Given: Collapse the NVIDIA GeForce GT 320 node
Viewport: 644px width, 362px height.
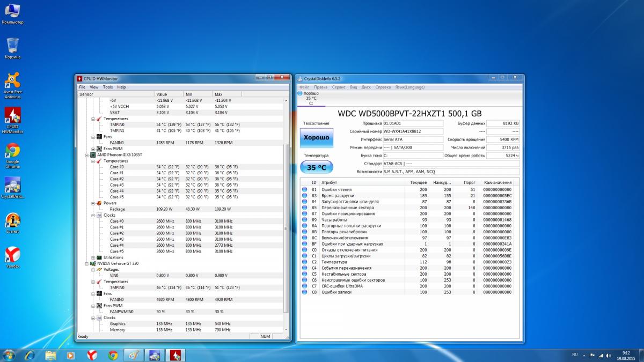Looking at the screenshot, I should [x=86, y=263].
